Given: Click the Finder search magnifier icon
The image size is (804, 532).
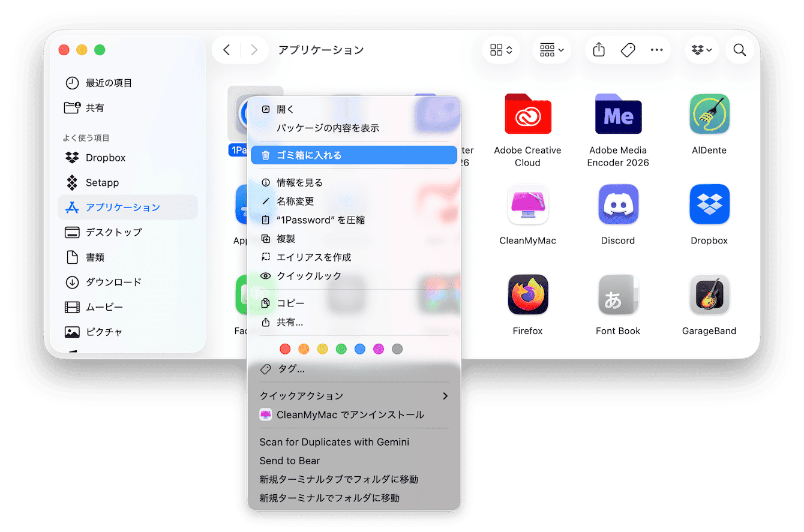Looking at the screenshot, I should pyautogui.click(x=739, y=50).
